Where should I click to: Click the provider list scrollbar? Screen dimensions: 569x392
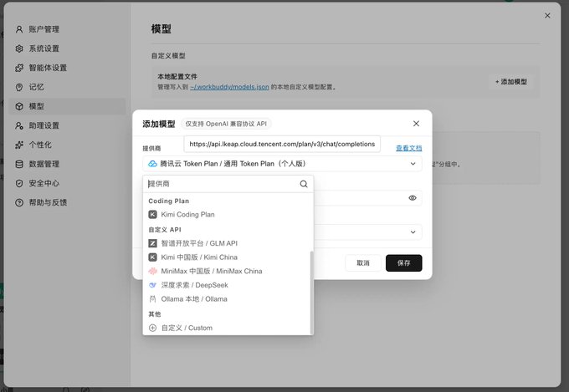311,293
